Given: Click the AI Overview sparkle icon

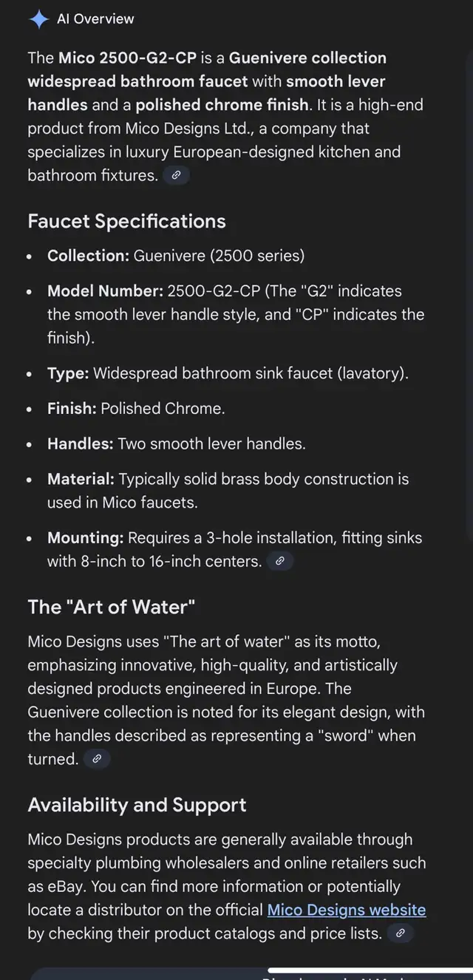Looking at the screenshot, I should [x=38, y=18].
